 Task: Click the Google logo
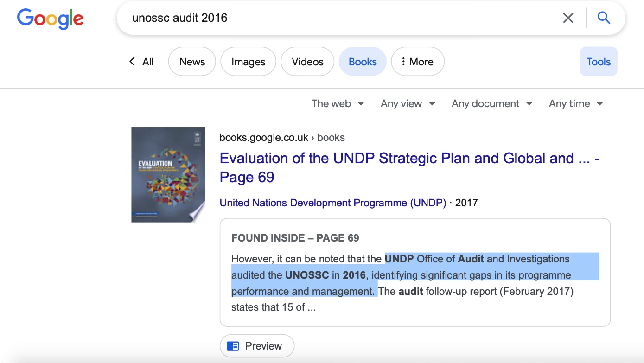point(50,19)
